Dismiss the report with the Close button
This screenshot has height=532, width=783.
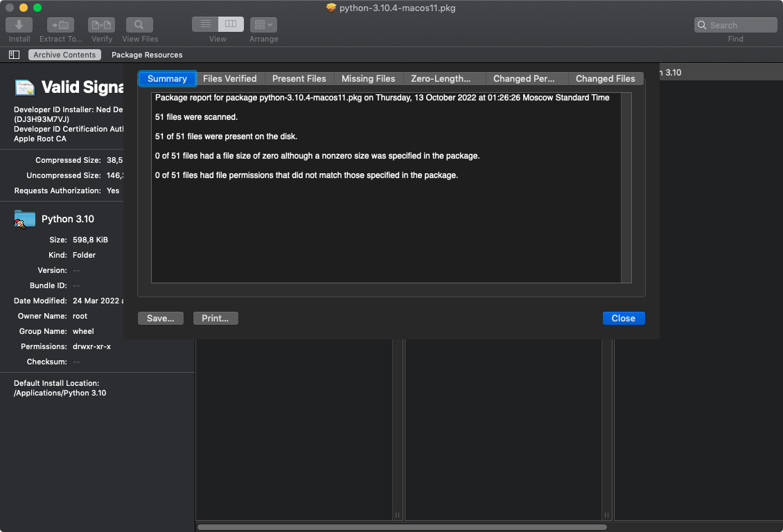click(x=623, y=318)
